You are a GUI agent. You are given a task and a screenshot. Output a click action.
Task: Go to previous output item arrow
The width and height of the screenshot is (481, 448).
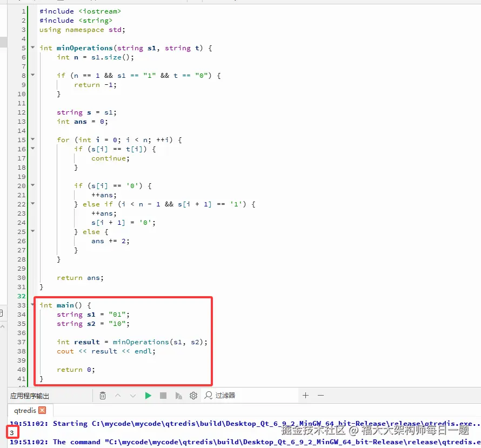118,396
